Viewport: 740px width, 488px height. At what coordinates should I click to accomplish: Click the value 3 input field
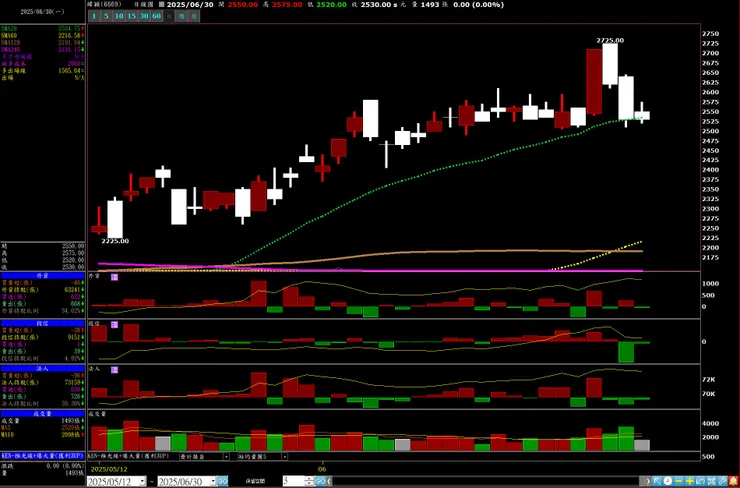pyautogui.click(x=294, y=481)
